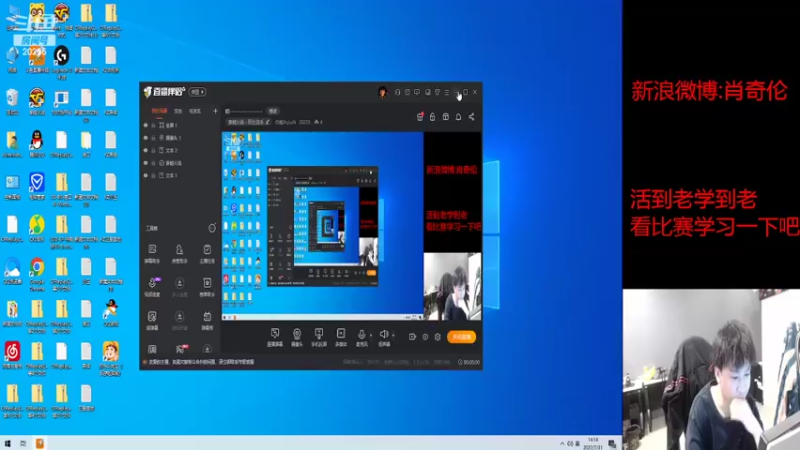Screen dimensions: 800x450
Task: Open the notification bell icon
Action: coord(458,117)
